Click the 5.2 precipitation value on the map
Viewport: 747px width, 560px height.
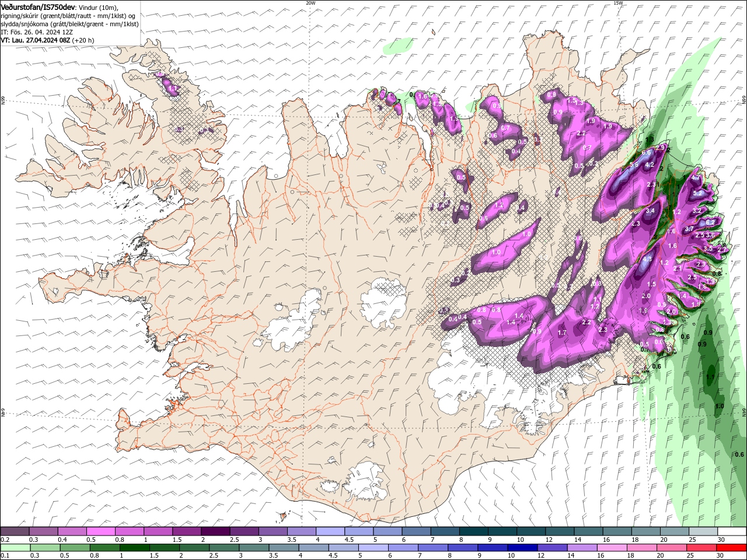697,193
